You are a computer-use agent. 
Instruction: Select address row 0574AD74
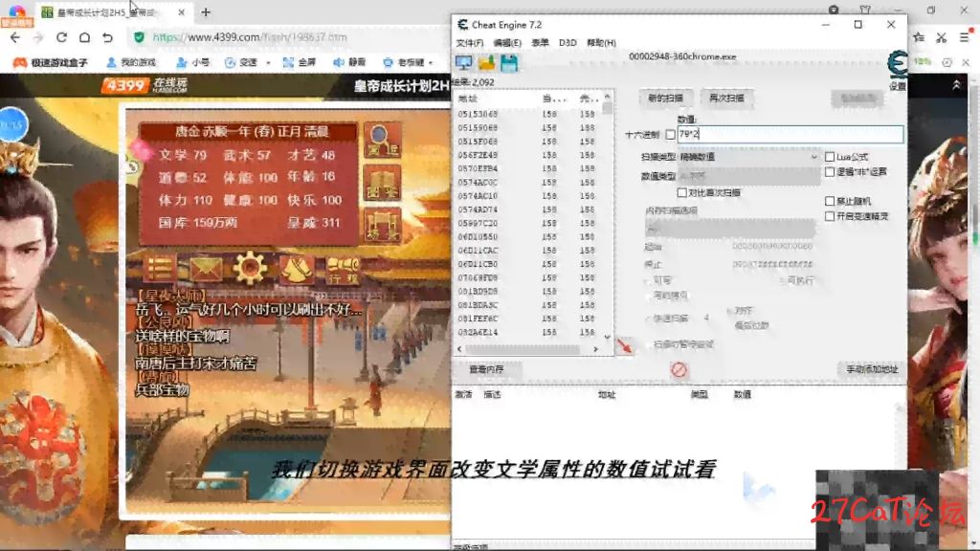point(528,209)
